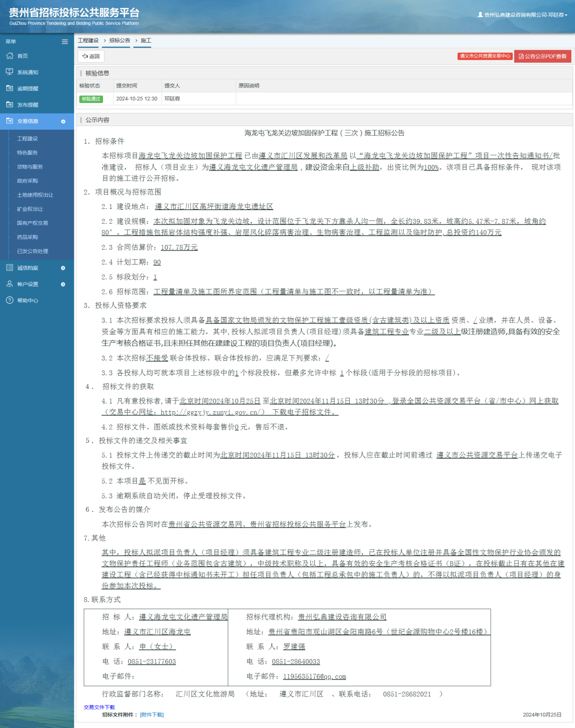The width and height of the screenshot is (575, 728).
Task: Select 工程建设 in the sidebar submenu
Action: 27,139
